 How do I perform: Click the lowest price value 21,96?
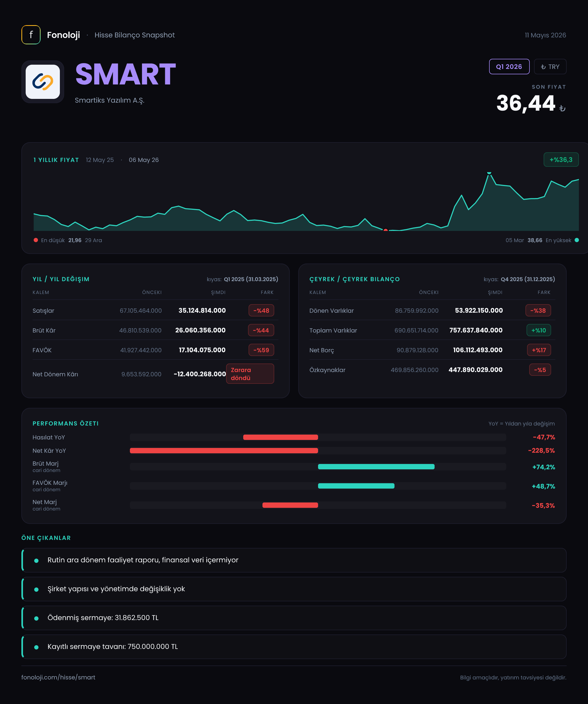pyautogui.click(x=75, y=240)
